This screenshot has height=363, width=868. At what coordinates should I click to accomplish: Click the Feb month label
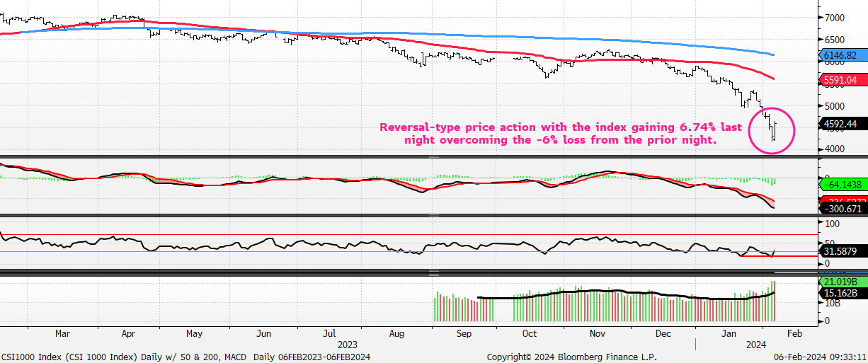tap(794, 333)
